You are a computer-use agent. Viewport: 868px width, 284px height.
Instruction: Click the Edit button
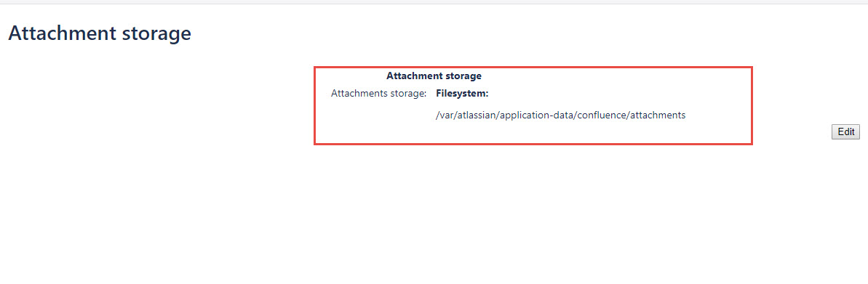(x=845, y=131)
